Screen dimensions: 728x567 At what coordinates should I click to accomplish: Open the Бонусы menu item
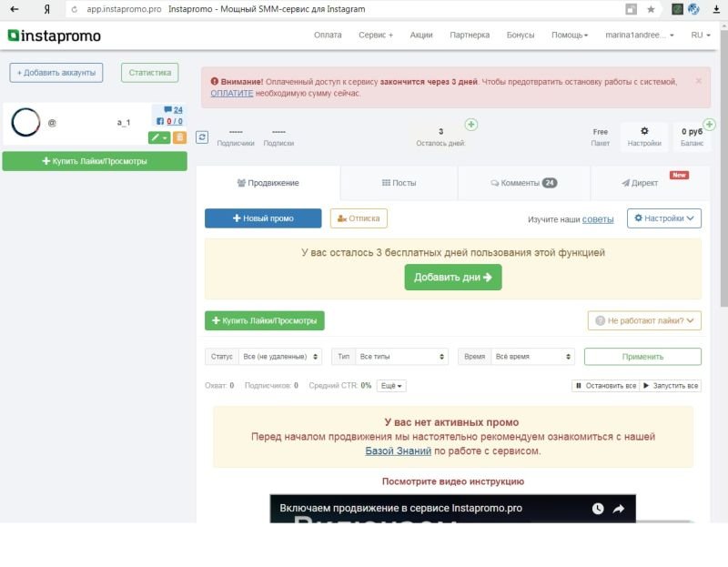click(521, 35)
